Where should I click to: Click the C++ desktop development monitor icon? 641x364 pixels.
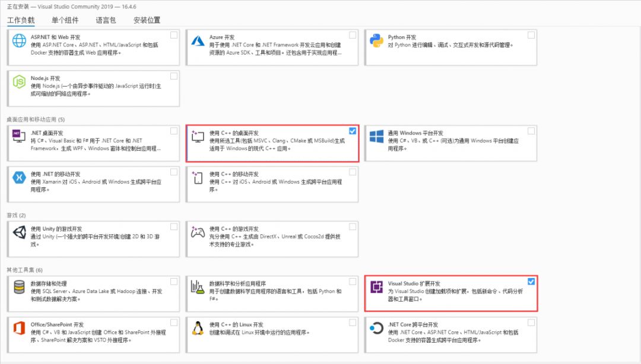[x=198, y=137]
